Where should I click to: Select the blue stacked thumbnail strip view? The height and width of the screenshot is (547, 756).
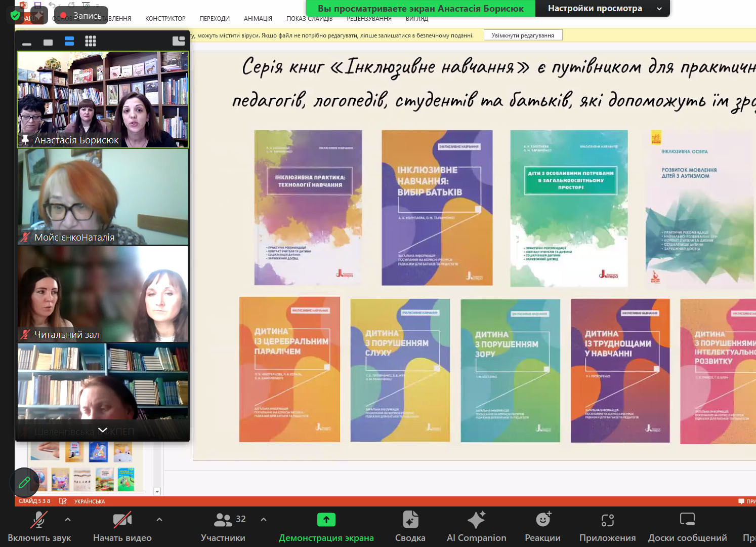point(69,42)
